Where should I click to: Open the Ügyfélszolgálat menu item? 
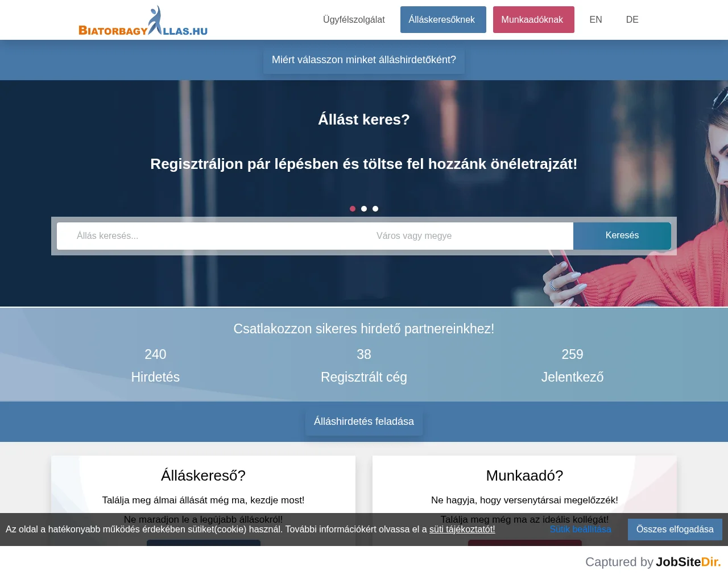(x=354, y=20)
